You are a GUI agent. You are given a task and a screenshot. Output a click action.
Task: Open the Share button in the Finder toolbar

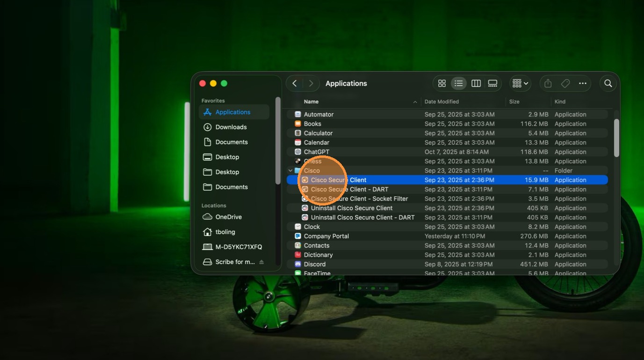[548, 83]
